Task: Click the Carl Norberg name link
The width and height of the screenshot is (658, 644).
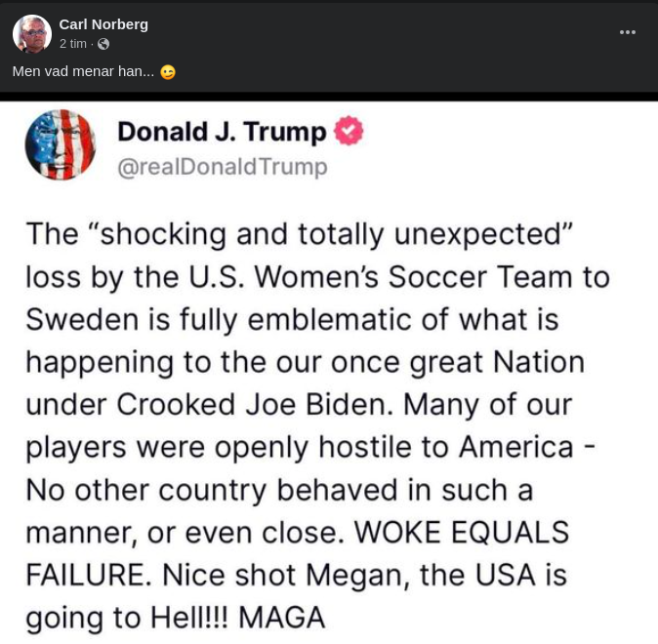Action: coord(103,24)
